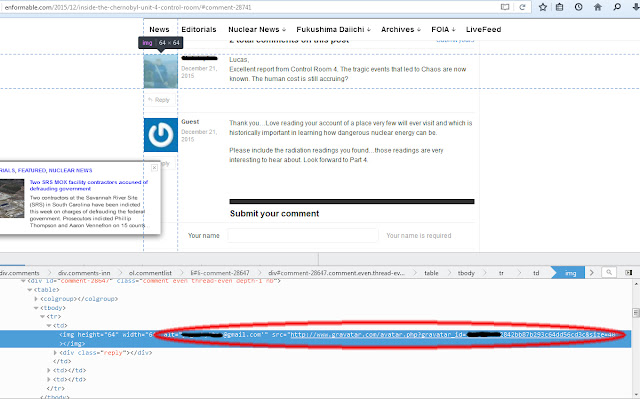Select the table breadcrumb
The image size is (640, 399).
pos(431,273)
